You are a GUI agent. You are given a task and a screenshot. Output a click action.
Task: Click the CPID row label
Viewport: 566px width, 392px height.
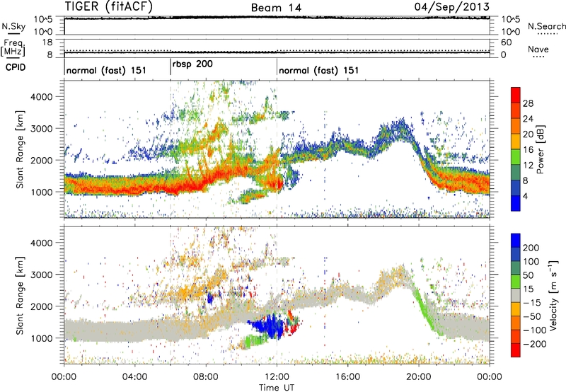click(15, 67)
